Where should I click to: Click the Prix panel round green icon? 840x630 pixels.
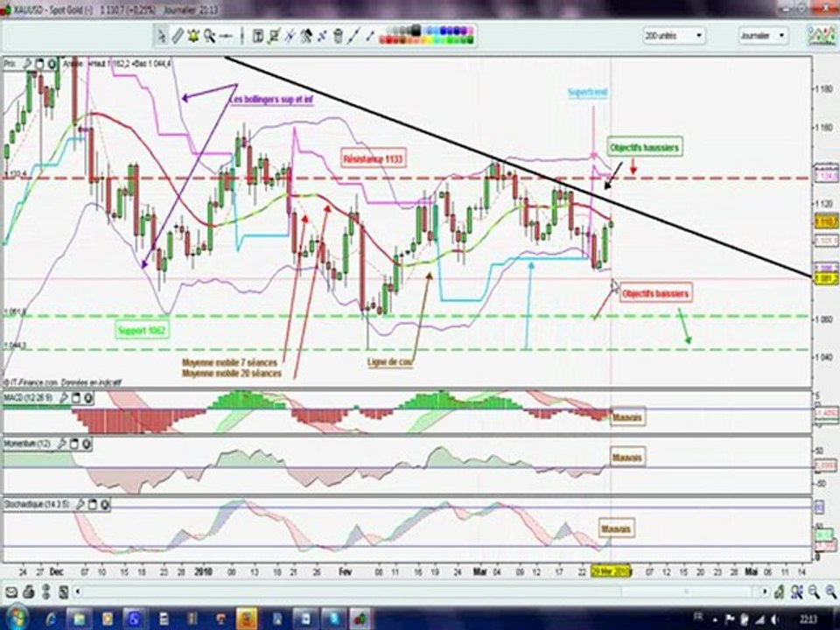pos(52,64)
